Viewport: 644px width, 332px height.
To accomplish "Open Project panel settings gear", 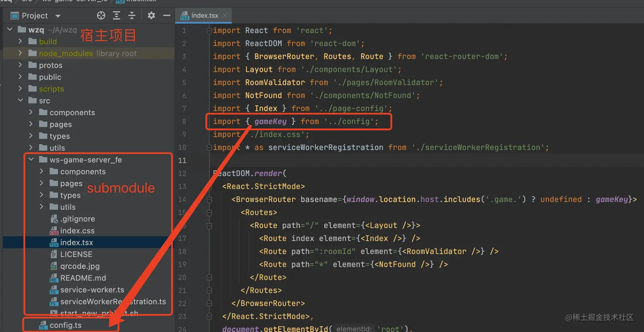I will point(151,15).
